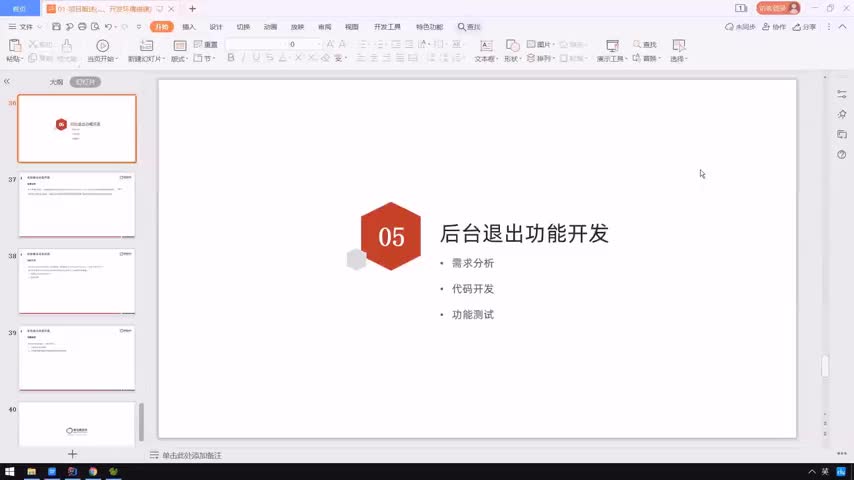Open Print Preview from the quick toolbar

pyautogui.click(x=95, y=27)
